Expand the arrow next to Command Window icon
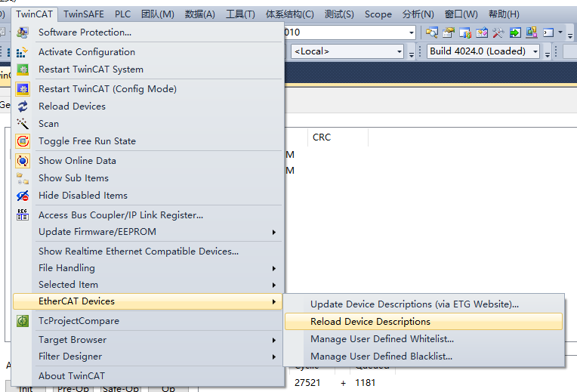 pyautogui.click(x=560, y=32)
